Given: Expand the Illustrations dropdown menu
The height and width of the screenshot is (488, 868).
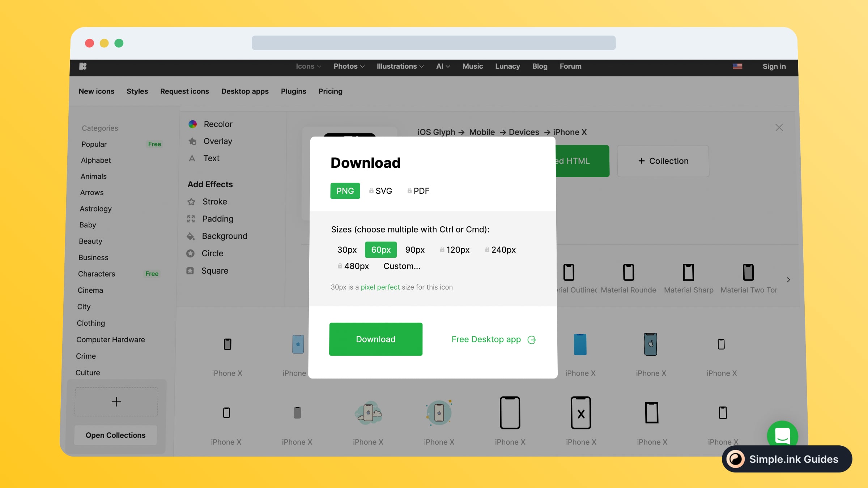Looking at the screenshot, I should point(400,66).
